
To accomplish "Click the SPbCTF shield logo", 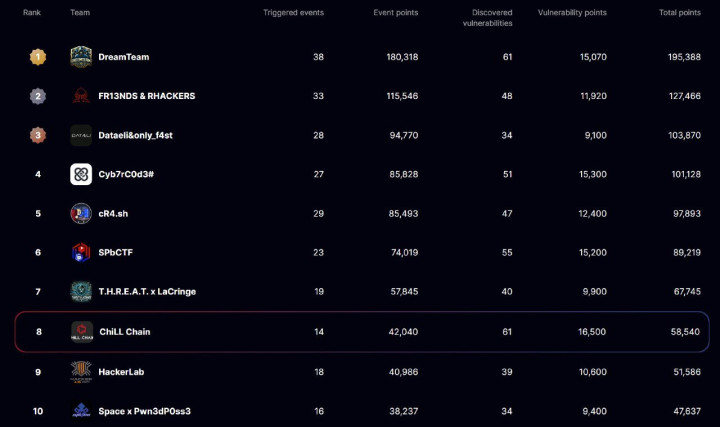I will click(81, 253).
